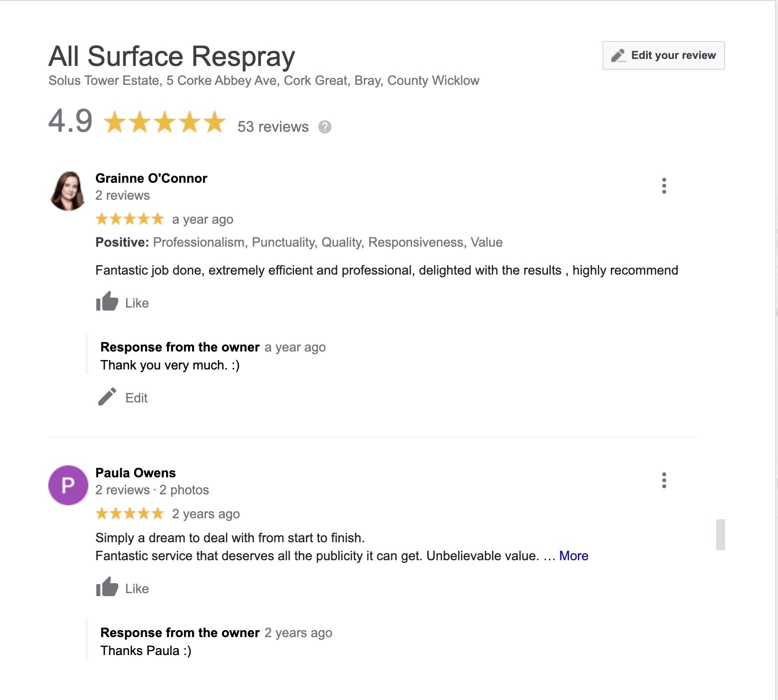The height and width of the screenshot is (700, 778).
Task: Open the three-dot menu for Grainne O'Connor's review
Action: [664, 186]
